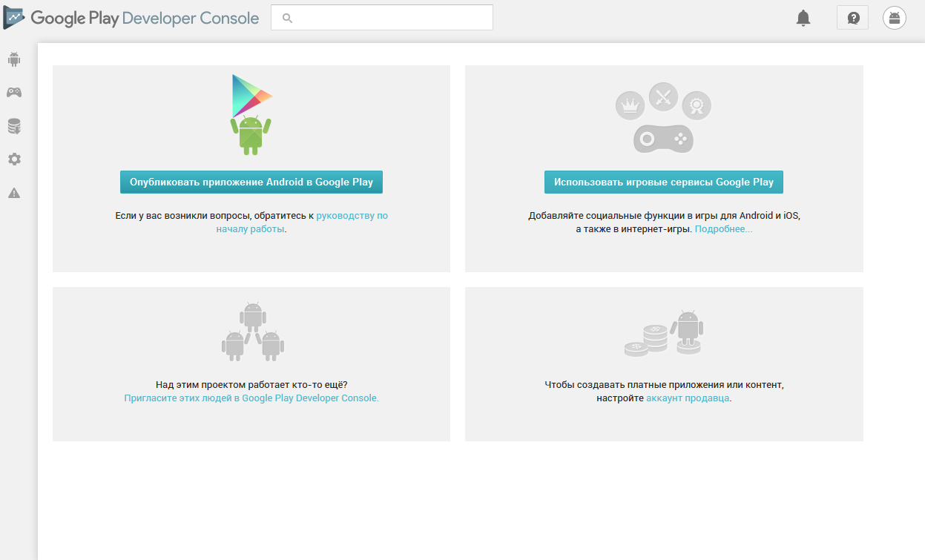The height and width of the screenshot is (560, 925).
Task: Open Пригласите этих людей в Developer Console link
Action: pyautogui.click(x=251, y=398)
